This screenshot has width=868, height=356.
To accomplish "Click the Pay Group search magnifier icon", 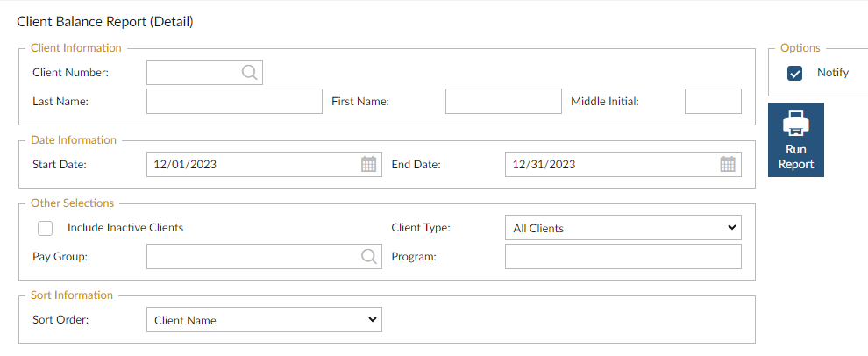I will pyautogui.click(x=368, y=256).
